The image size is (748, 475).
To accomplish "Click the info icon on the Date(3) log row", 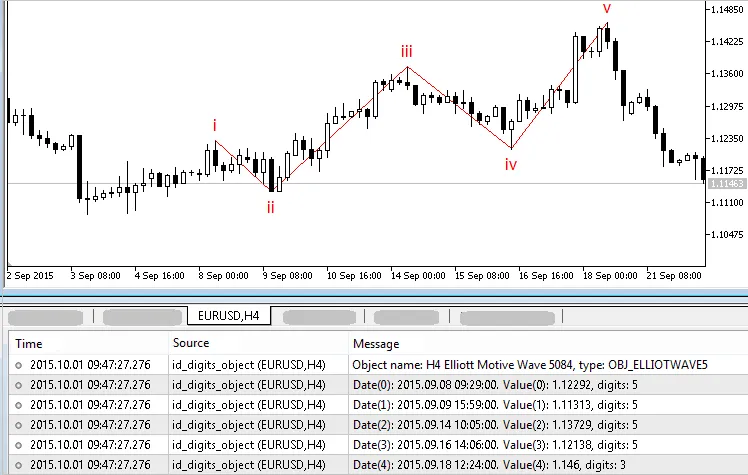I will pos(20,445).
